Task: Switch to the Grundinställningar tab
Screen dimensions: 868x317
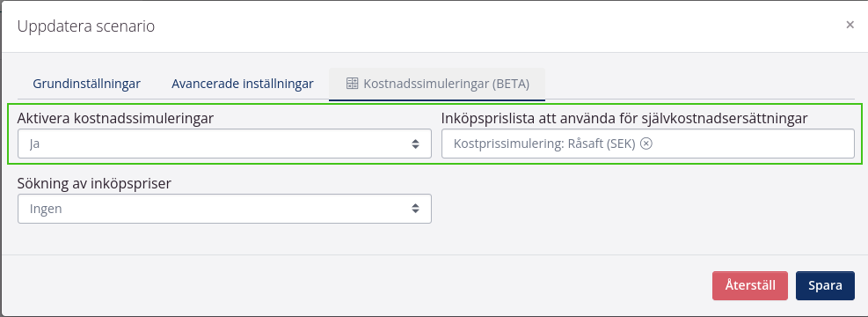Action: [86, 84]
